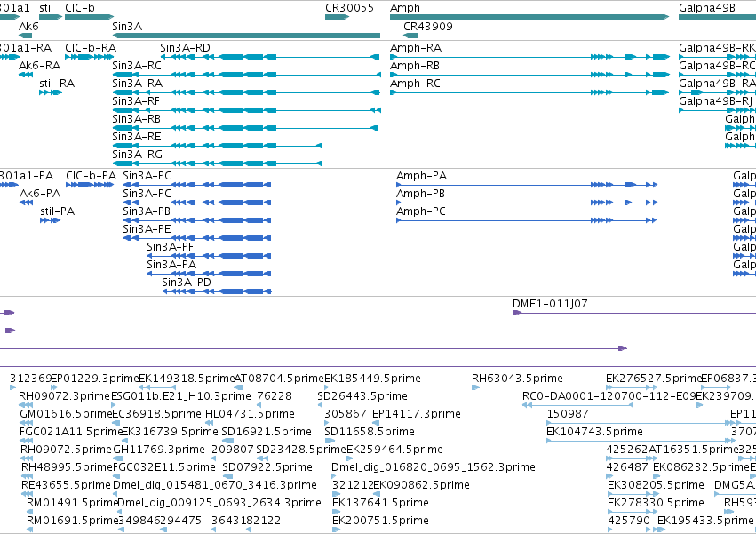This screenshot has height=534, width=756.
Task: Open transcript Sin3A-RA label
Action: [137, 84]
